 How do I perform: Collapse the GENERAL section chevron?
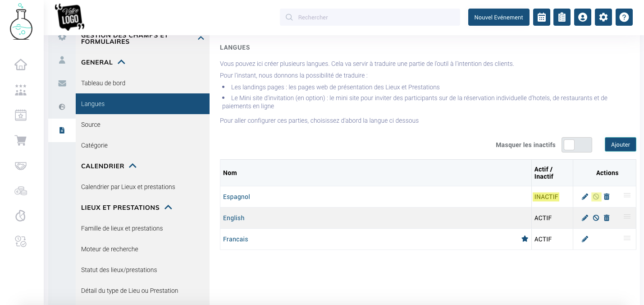(121, 62)
